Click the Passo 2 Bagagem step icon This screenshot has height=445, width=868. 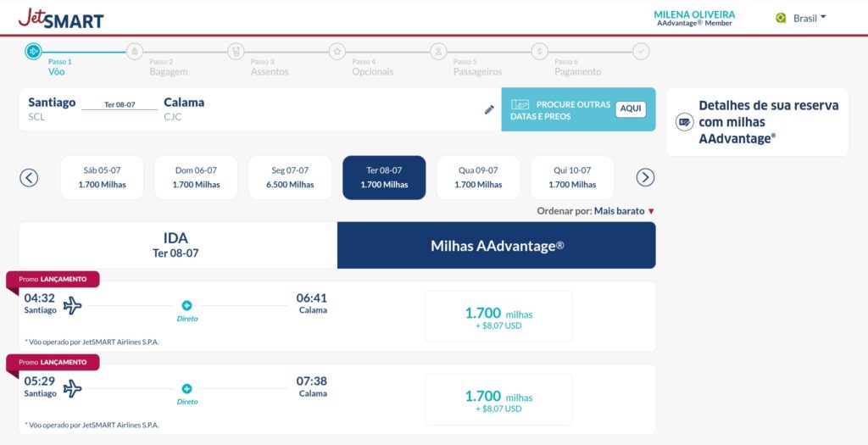pyautogui.click(x=135, y=52)
